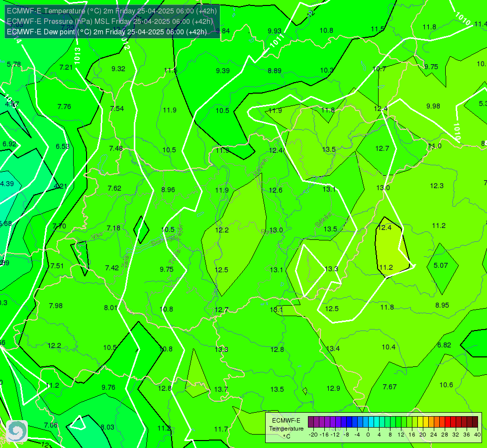This screenshot has height=448, width=487.
Task: Click the dew point value 12.6
Action: pos(276,190)
